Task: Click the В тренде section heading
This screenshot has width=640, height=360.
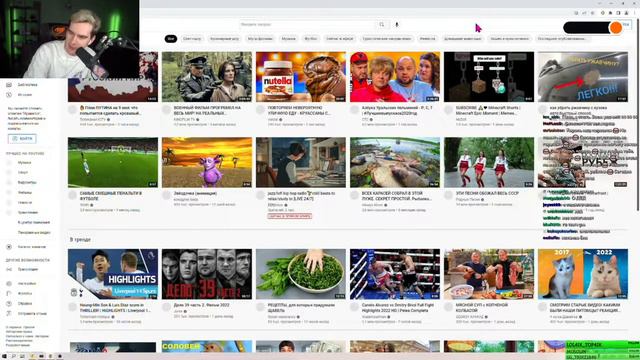Action: pos(80,240)
